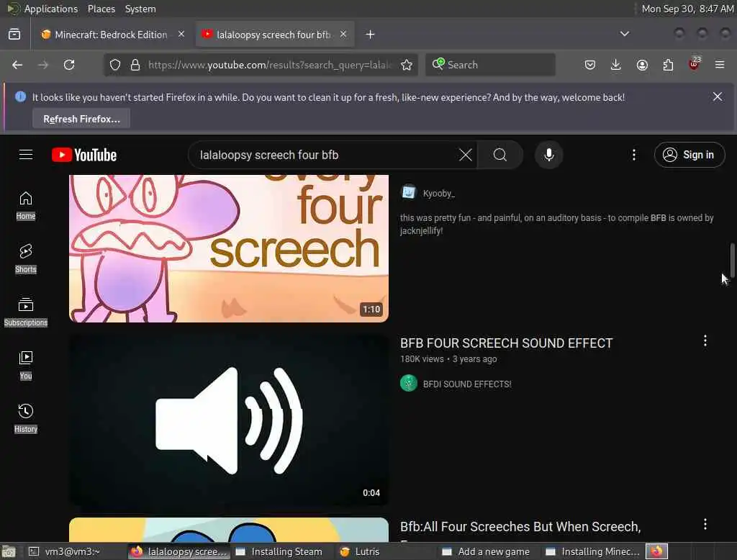This screenshot has height=560, width=737.
Task: Go back with Firefox back arrow
Action: coord(17,65)
